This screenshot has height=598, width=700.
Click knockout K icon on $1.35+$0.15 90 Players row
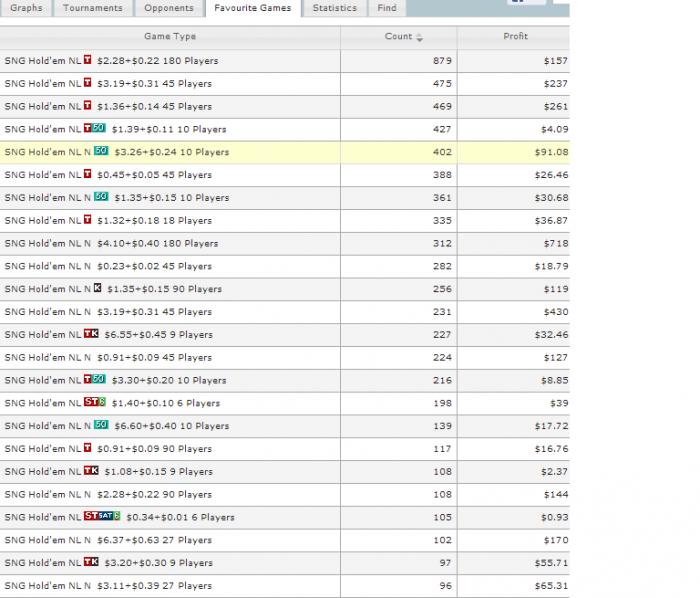tap(98, 288)
